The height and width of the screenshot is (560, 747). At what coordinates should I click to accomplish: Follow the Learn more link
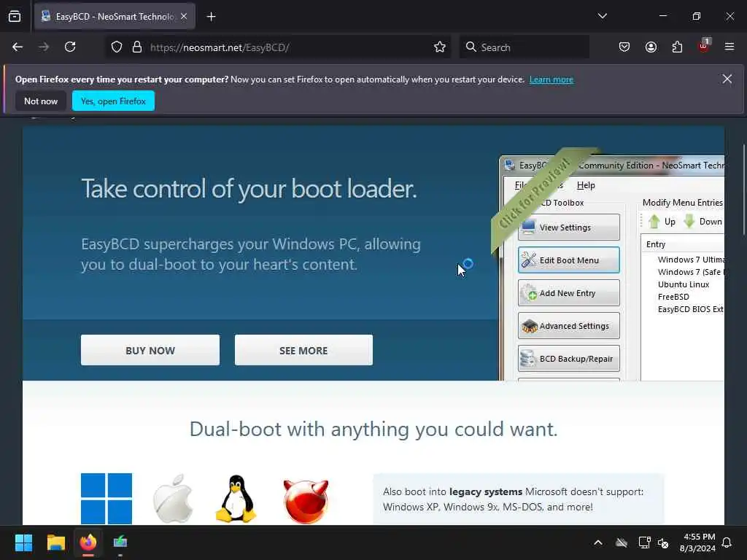tap(551, 79)
